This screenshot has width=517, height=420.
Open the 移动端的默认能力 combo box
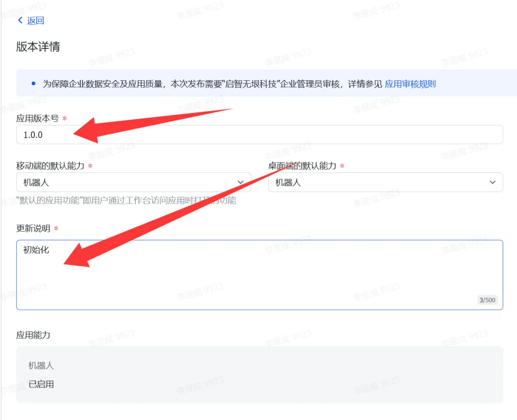tap(134, 182)
